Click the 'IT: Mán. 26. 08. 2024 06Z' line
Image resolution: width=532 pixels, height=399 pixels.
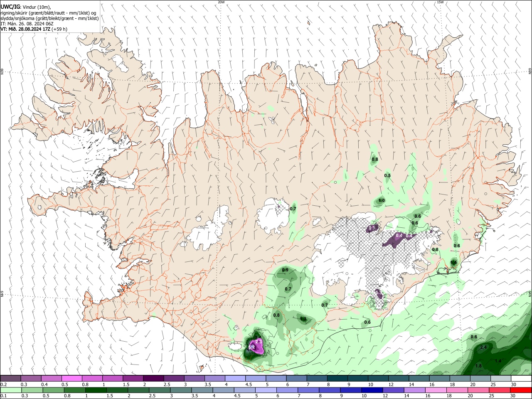coord(27,24)
